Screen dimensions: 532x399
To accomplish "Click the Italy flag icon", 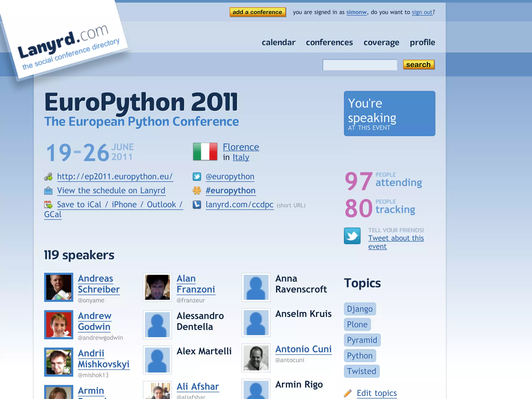I will (x=205, y=151).
